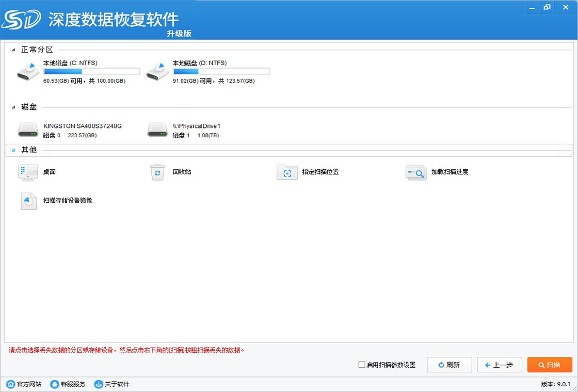Collapse the 其他 section
This screenshot has height=392, width=578.
pos(13,150)
